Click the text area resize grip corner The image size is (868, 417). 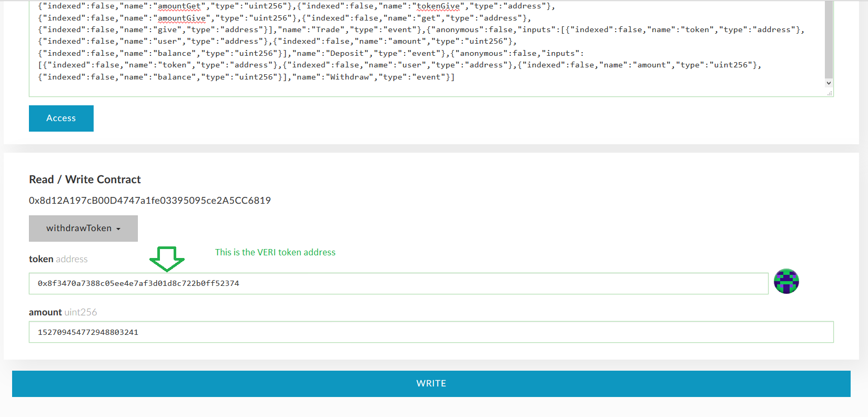click(830, 93)
